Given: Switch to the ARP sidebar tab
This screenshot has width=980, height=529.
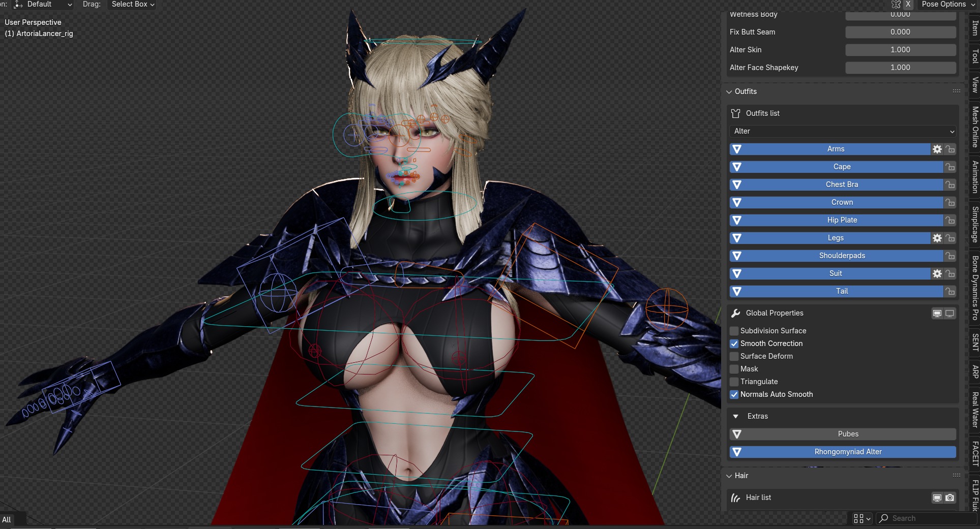Looking at the screenshot, I should click(x=975, y=372).
